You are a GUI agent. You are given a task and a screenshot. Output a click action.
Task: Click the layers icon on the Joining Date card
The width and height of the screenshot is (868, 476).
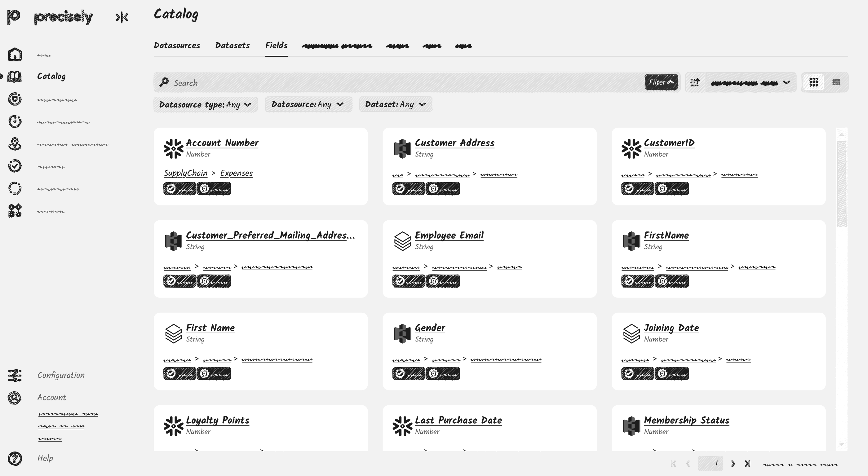pos(631,333)
